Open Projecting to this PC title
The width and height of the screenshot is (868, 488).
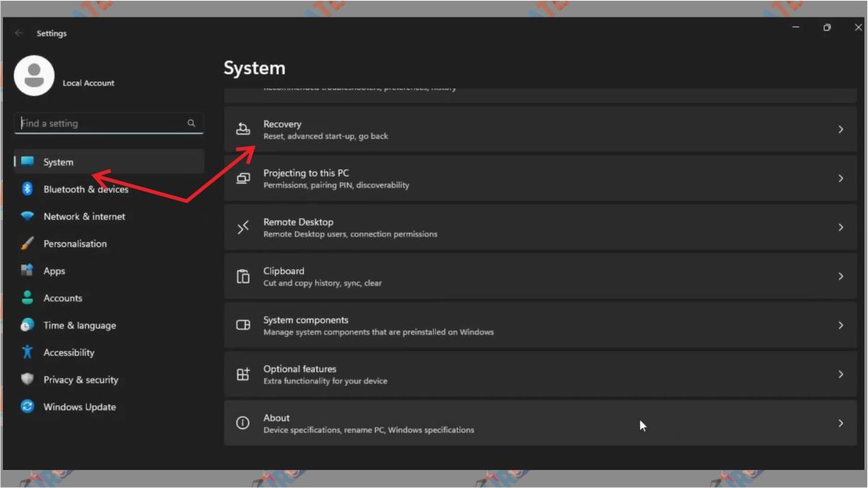coord(306,173)
